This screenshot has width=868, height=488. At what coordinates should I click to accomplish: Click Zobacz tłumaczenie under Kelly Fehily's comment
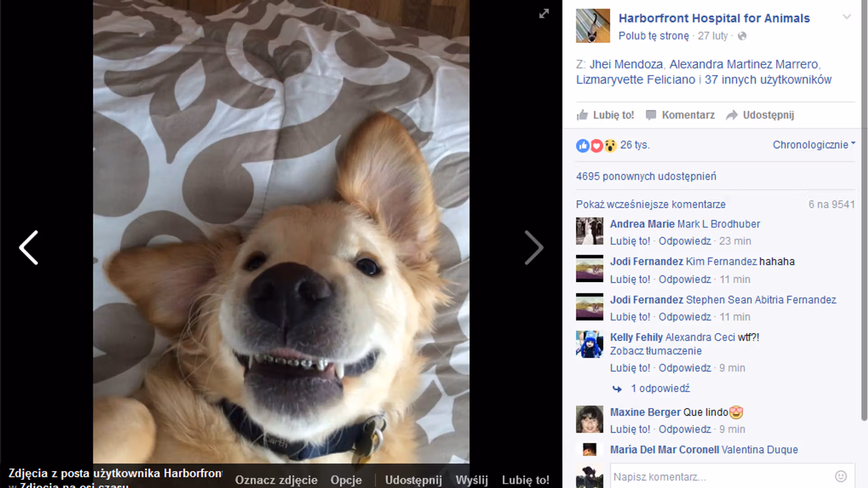(x=656, y=351)
